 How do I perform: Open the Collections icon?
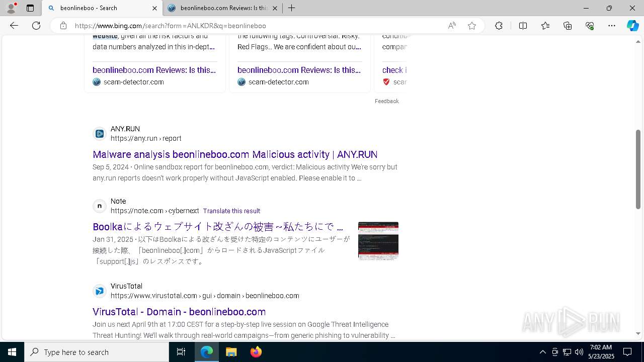tap(568, 26)
